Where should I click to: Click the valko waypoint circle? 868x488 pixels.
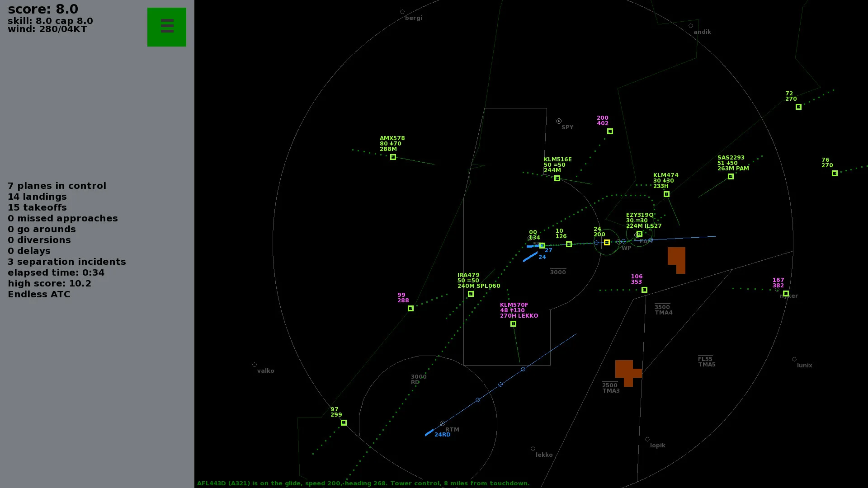point(254,364)
